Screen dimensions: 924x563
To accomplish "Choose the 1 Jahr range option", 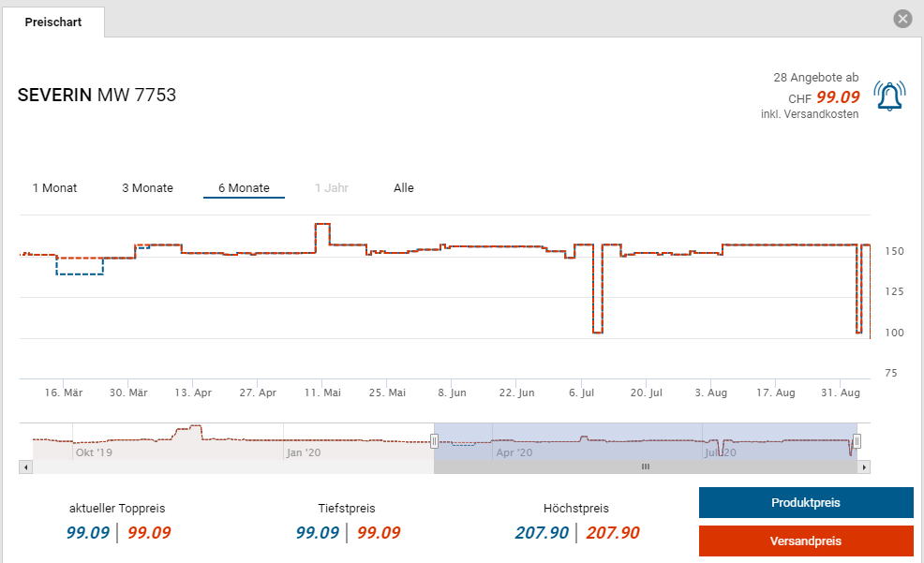I will tap(332, 188).
